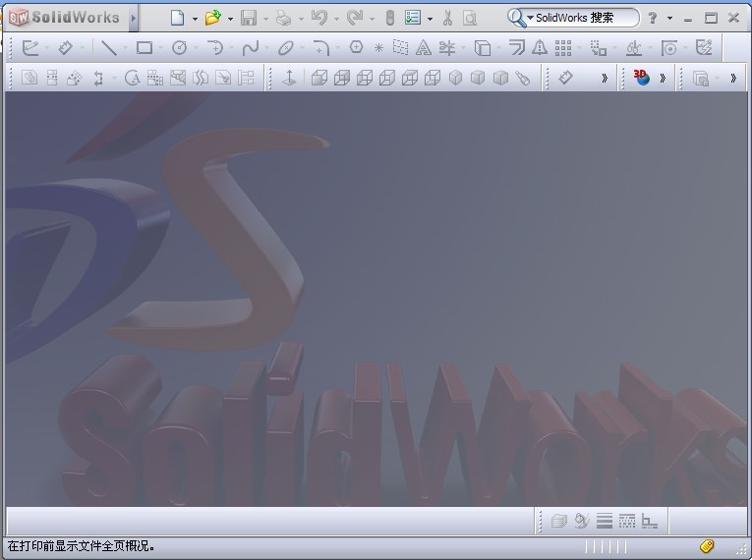This screenshot has height=560, width=752.
Task: Switch to the first standard view cube
Action: [x=318, y=78]
